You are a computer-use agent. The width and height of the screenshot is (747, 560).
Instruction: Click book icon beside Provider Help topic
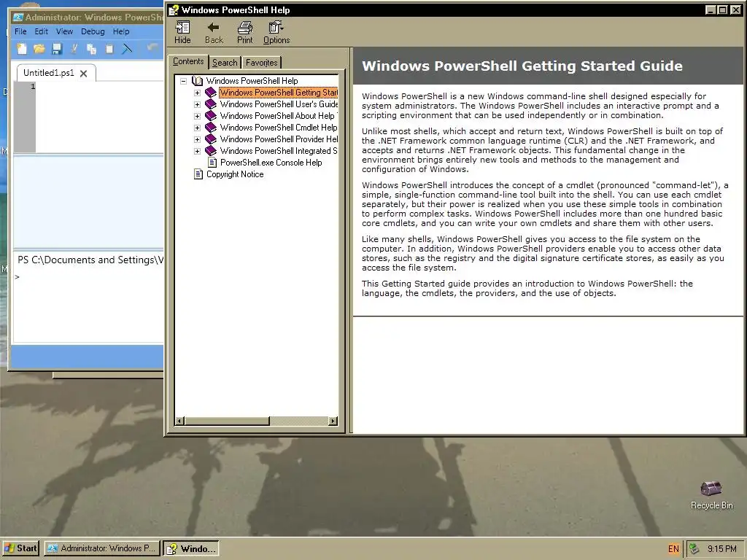point(211,139)
